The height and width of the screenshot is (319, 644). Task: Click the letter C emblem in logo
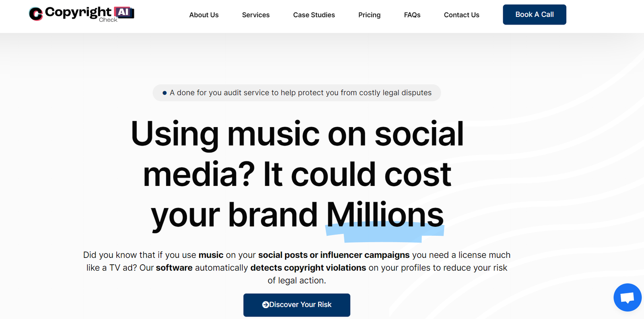tap(36, 14)
